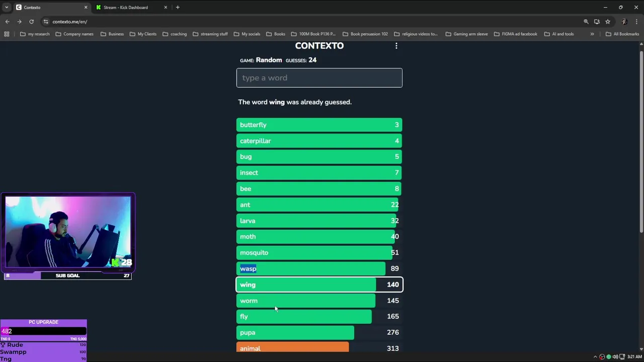
Task: Open the tab search dropdown arrow
Action: 6,8
